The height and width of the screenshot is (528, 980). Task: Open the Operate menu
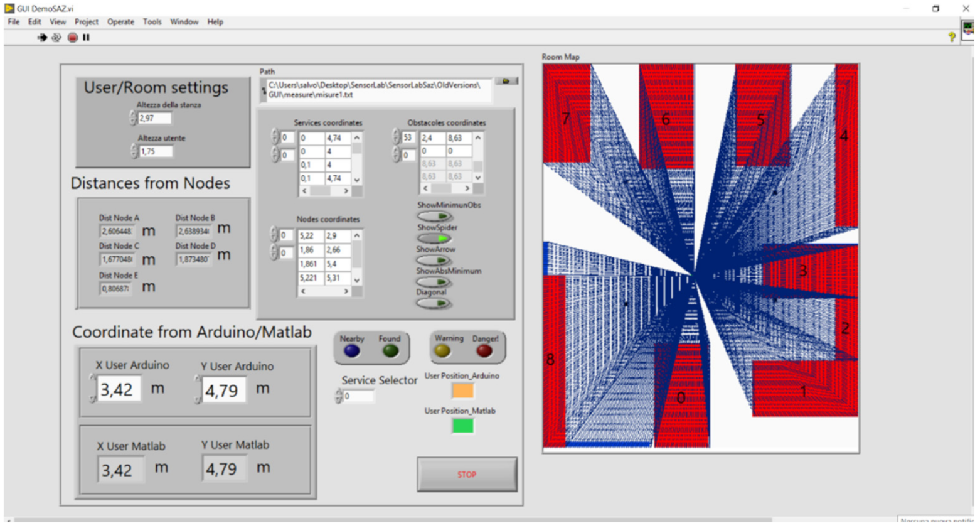coord(120,22)
